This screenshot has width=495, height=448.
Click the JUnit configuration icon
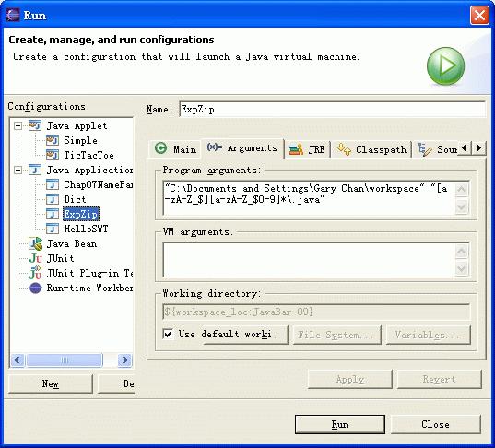point(35,259)
